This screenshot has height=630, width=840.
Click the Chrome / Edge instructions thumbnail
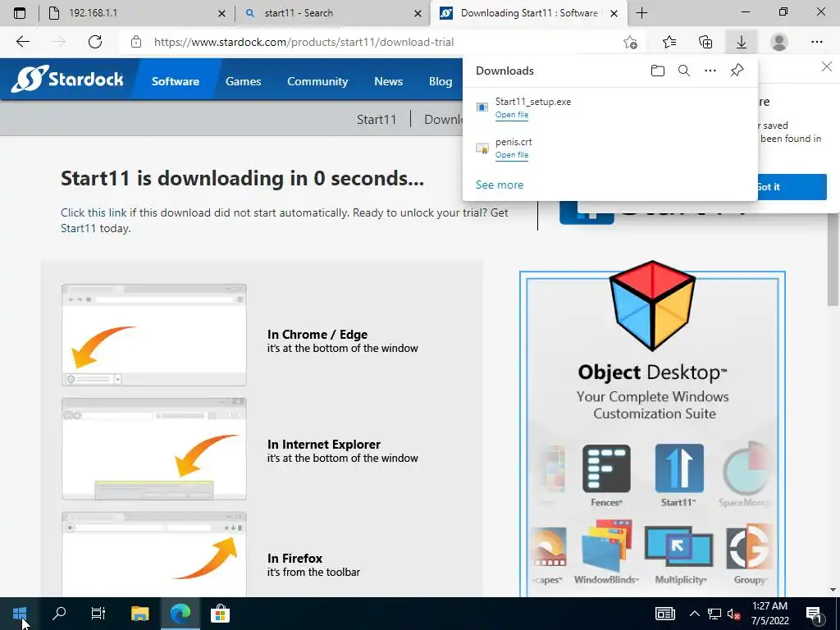tap(154, 335)
